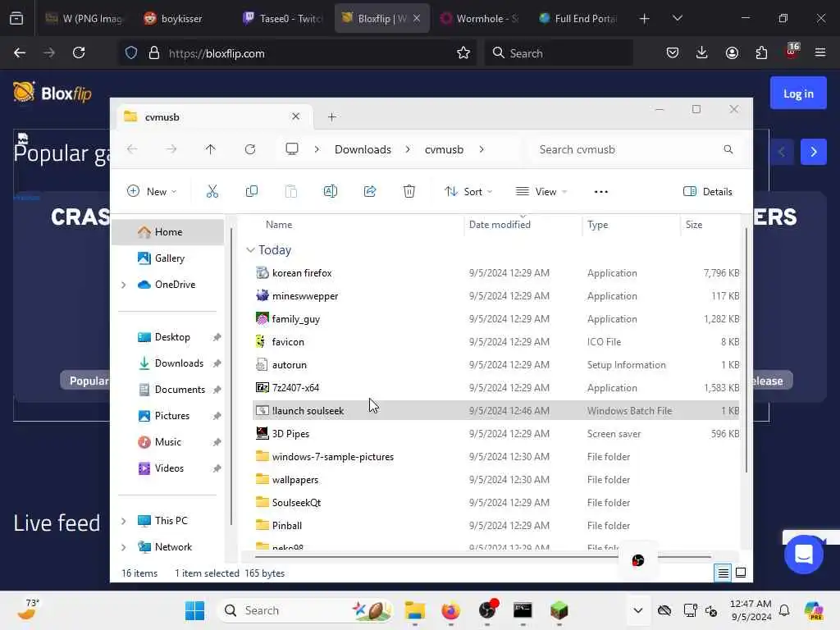Screen dimensions: 840x630
Task: Open the Minecraft block taskbar icon
Action: coord(559,610)
